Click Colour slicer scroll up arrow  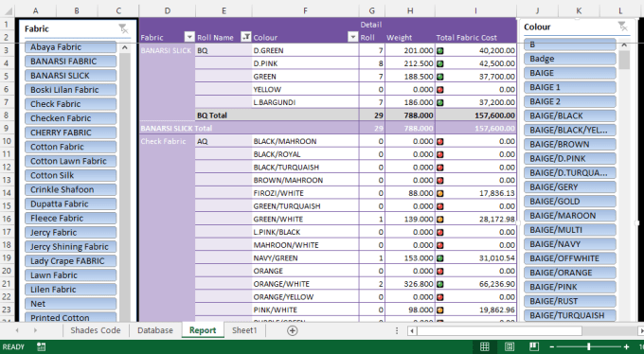click(x=624, y=44)
